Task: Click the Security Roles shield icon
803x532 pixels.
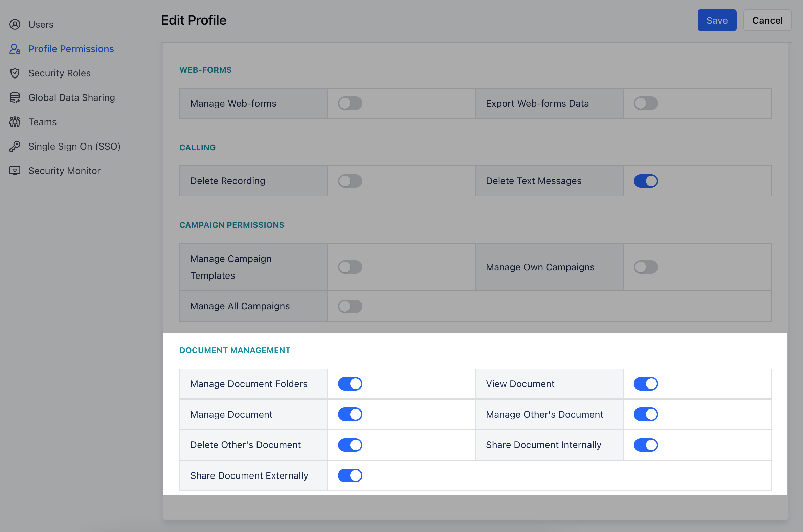Action: click(x=15, y=73)
